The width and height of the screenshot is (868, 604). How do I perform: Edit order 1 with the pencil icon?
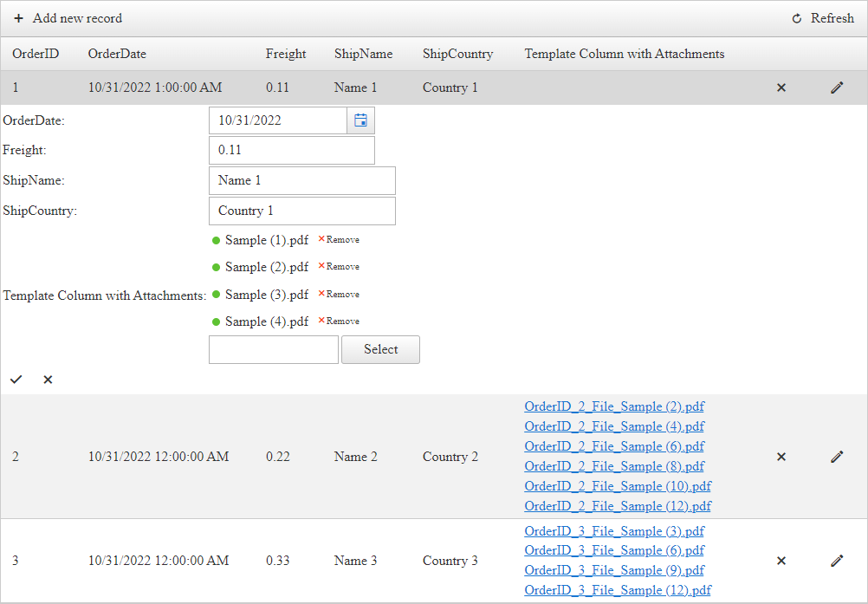(837, 88)
